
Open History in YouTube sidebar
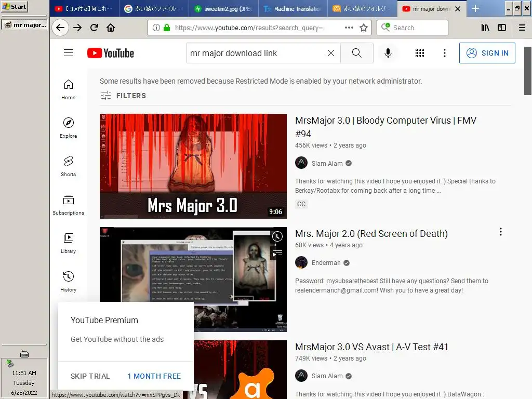pyautogui.click(x=69, y=282)
